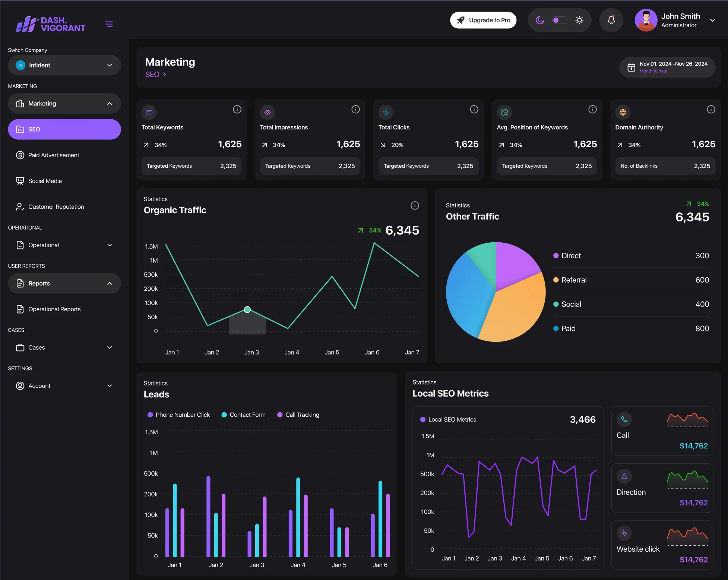Screen dimensions: 728x580
Task: Select Social Media in sidebar
Action: coord(45,181)
